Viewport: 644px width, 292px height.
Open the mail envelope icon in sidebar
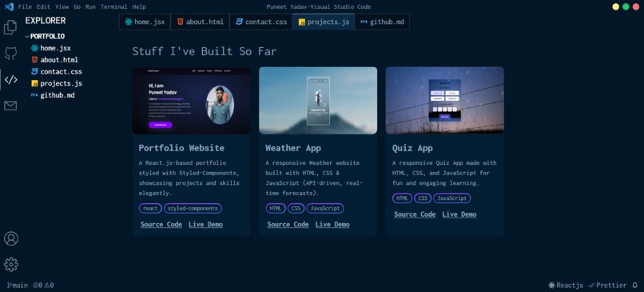(10, 106)
